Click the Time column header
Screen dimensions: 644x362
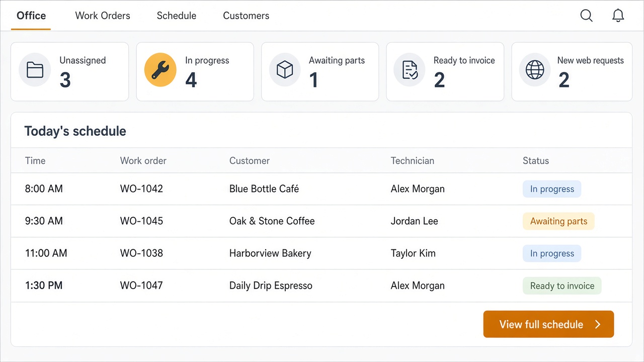[35, 161]
